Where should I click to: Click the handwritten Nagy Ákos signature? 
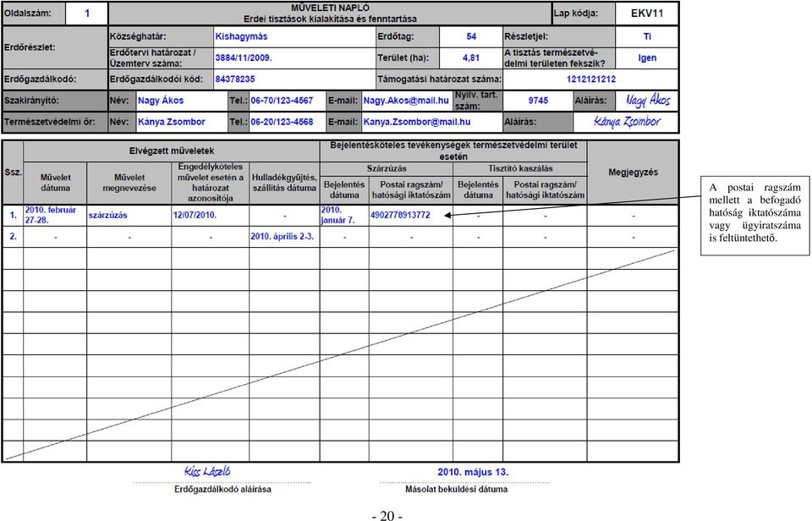(x=647, y=100)
